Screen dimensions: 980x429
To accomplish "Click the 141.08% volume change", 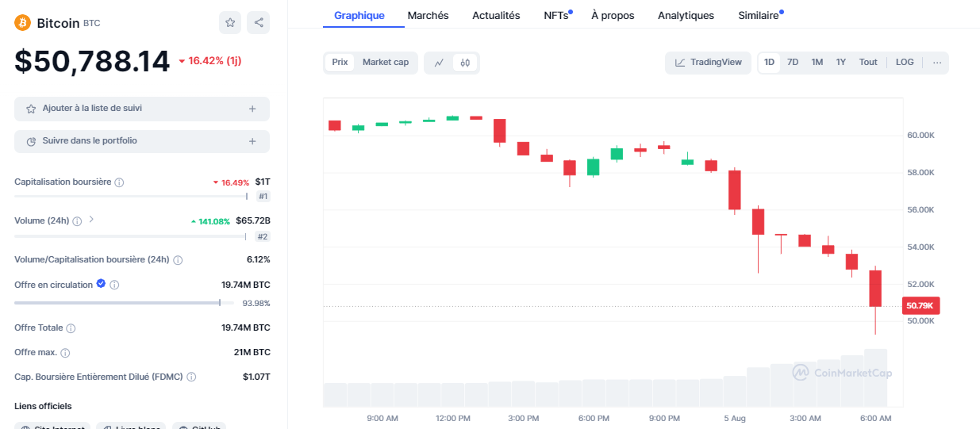I will [x=210, y=221].
